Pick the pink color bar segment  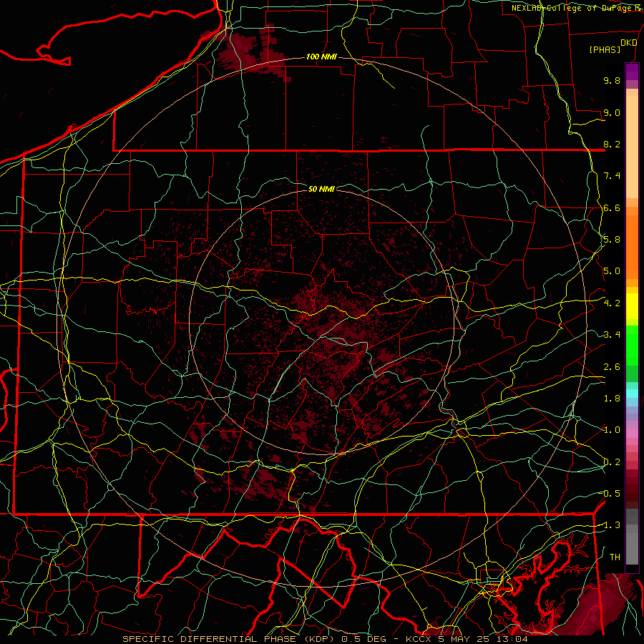coord(632,434)
